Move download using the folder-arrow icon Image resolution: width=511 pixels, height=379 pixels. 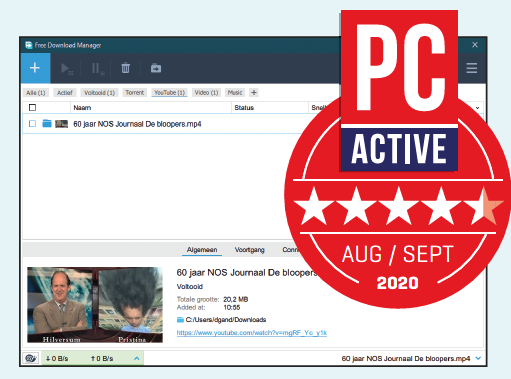pos(156,68)
